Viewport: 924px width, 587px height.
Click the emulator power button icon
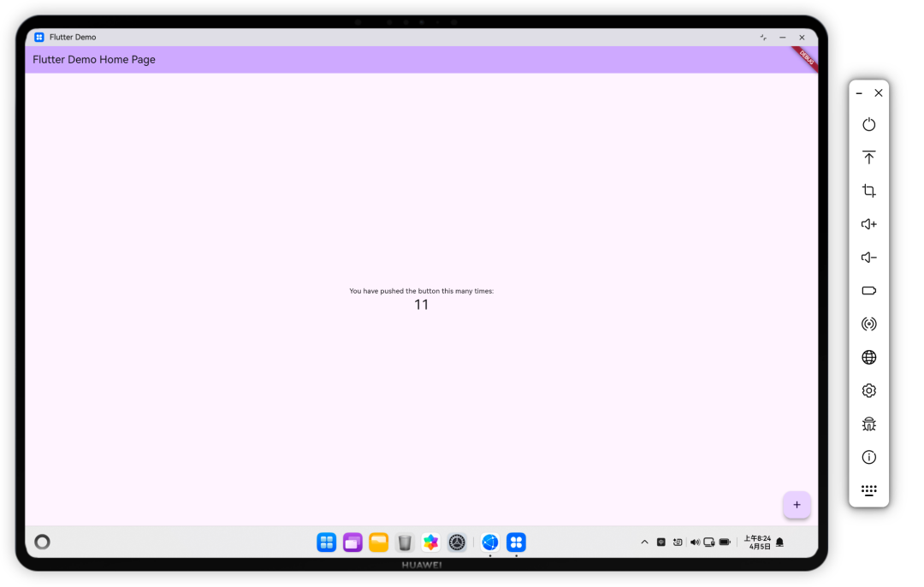[868, 124]
